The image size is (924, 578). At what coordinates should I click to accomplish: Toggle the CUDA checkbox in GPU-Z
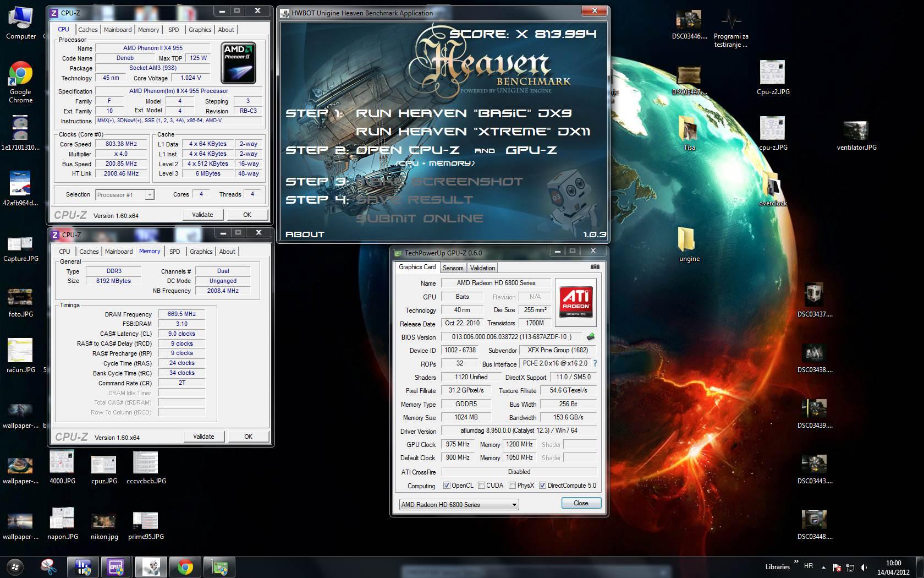point(482,486)
